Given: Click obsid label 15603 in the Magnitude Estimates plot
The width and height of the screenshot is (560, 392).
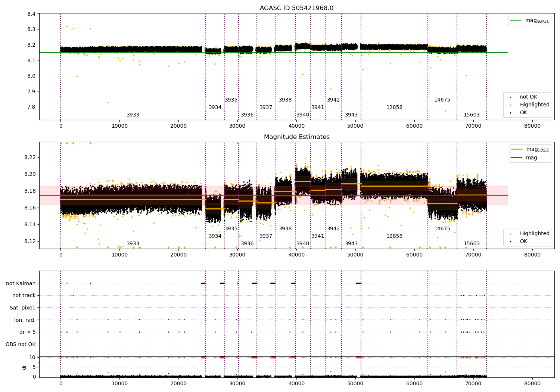Looking at the screenshot, I should pyautogui.click(x=472, y=243).
